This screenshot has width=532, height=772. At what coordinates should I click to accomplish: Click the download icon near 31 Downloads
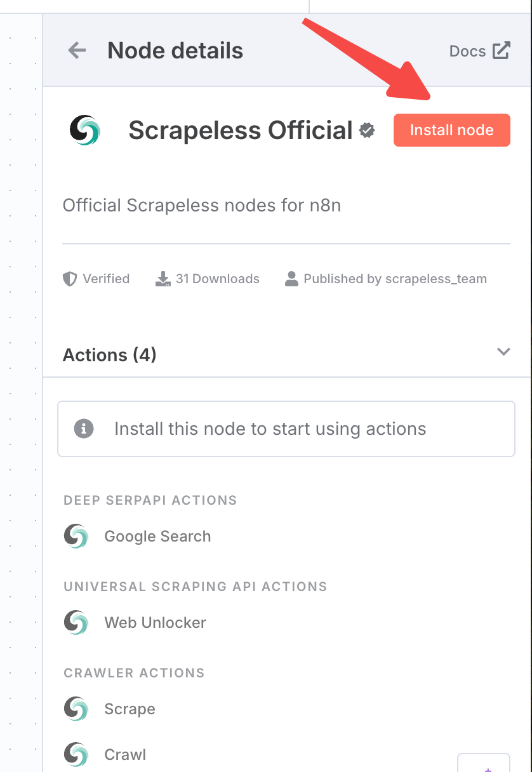tap(163, 279)
